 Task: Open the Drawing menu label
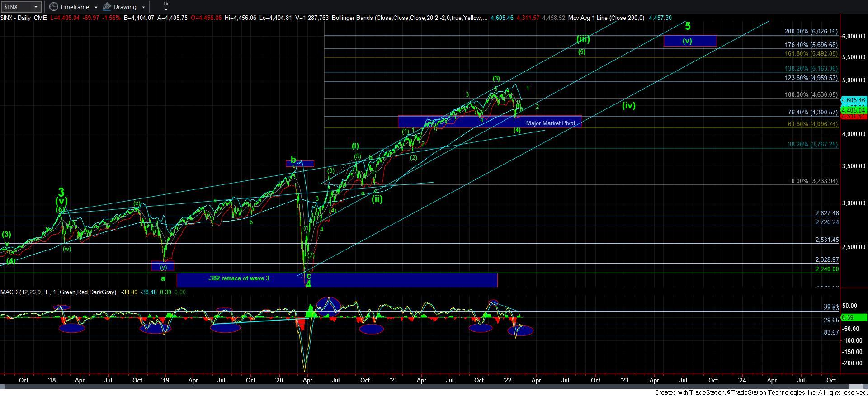125,7
